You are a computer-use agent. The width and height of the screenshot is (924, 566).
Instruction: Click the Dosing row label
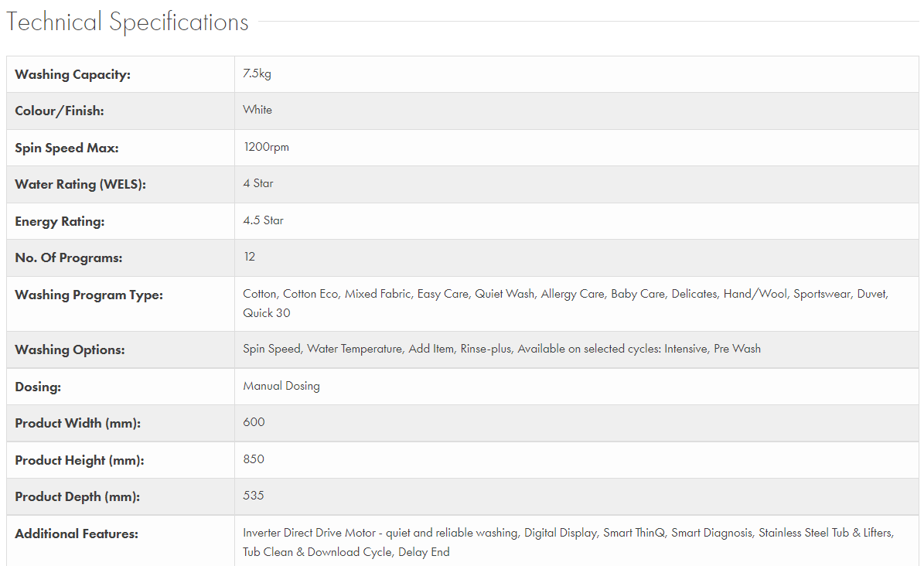(x=38, y=387)
